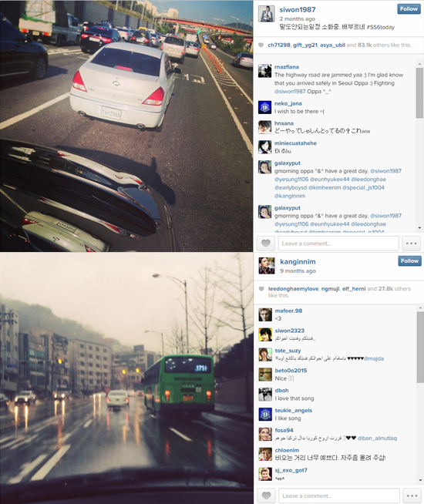Open more options on siwon1987 post

coord(412,244)
